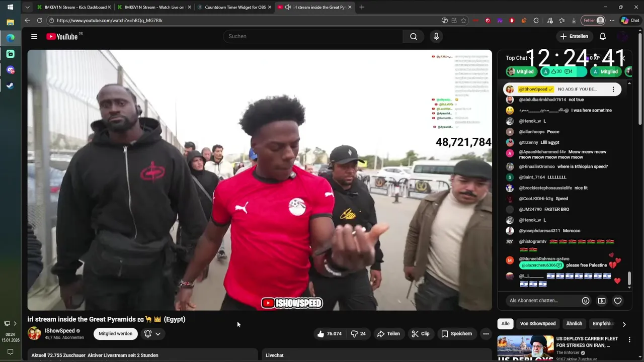This screenshot has width=644, height=362.
Task: Open the browser downloads icon
Action: coord(574,21)
